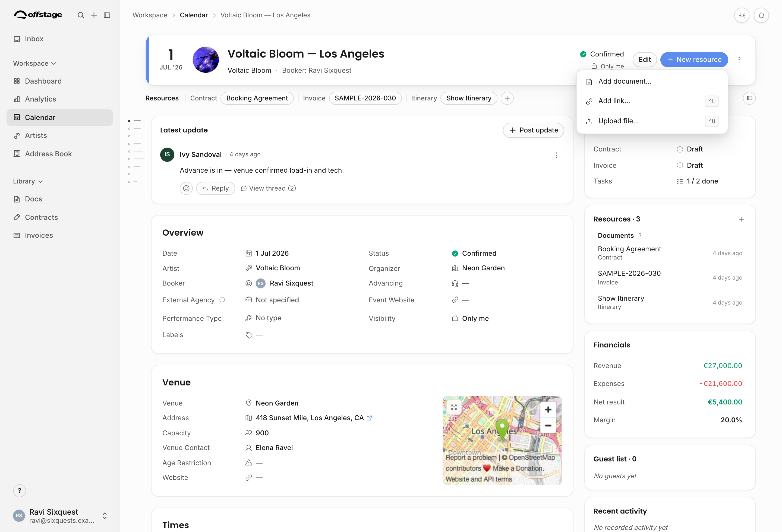
Task: Click Elena Ravel venue contact
Action: tap(274, 448)
